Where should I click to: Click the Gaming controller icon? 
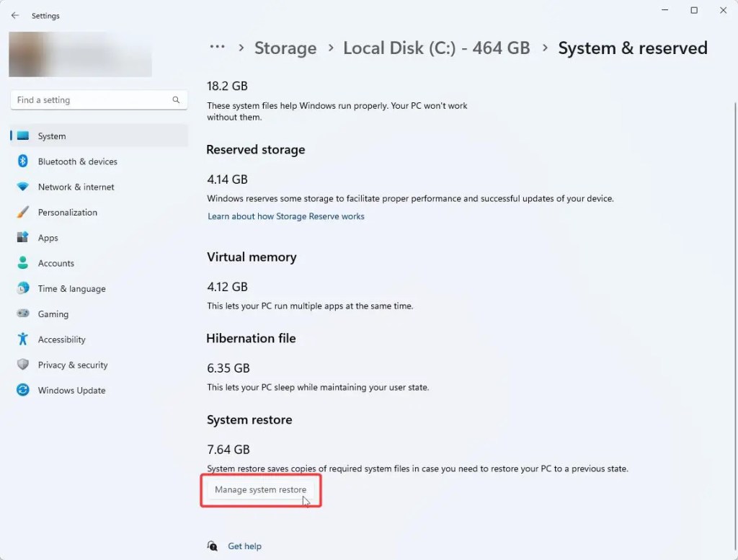point(22,314)
